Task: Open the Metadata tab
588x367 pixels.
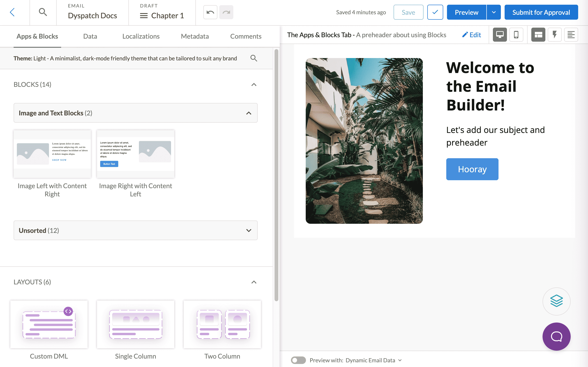Action: [x=195, y=36]
